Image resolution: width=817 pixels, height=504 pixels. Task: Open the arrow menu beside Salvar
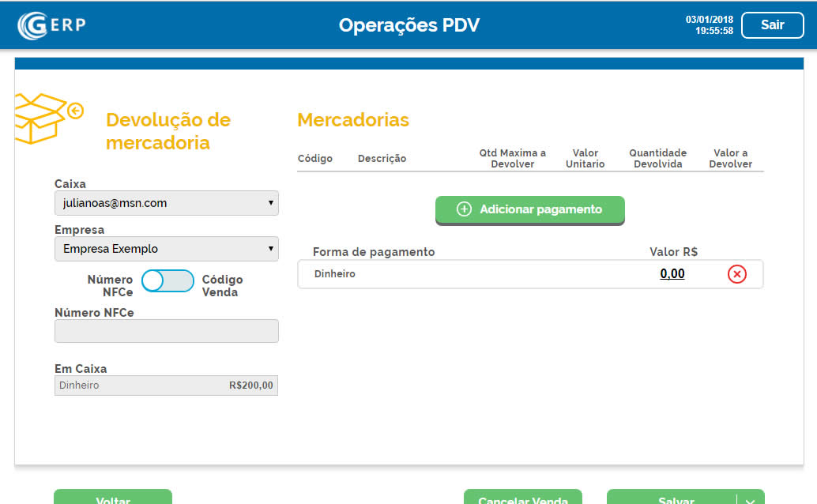tap(751, 498)
